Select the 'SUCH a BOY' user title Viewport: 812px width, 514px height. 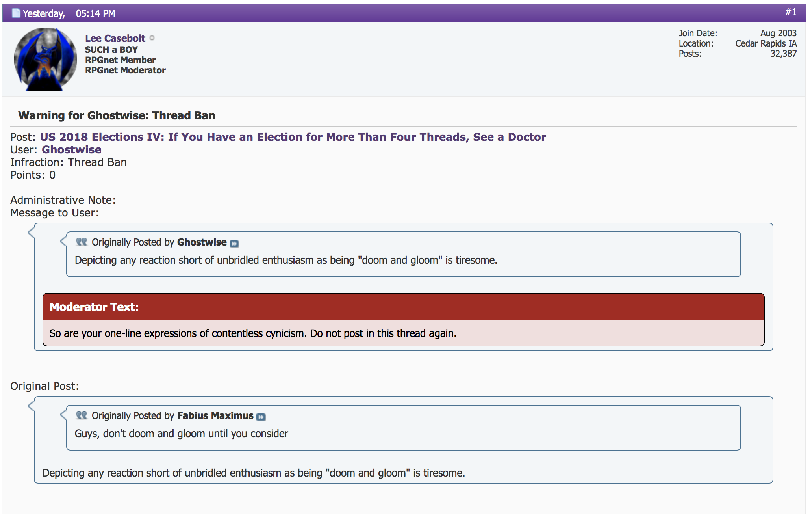point(111,50)
